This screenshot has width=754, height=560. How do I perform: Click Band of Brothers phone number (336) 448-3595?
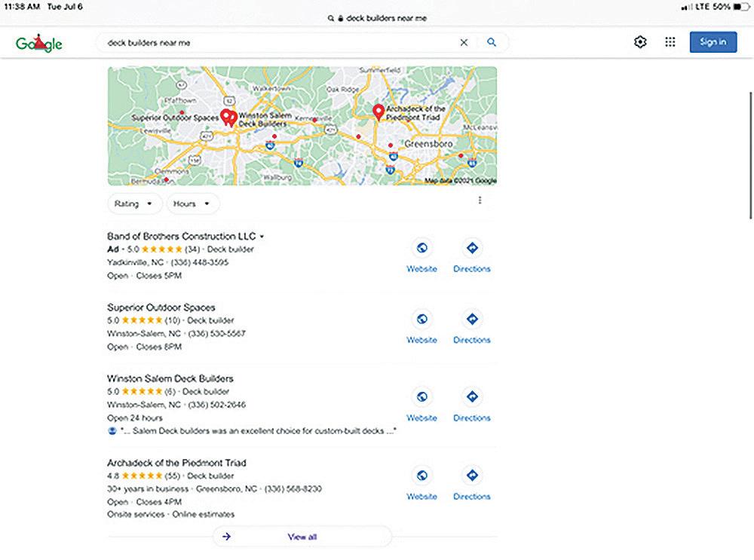click(x=200, y=262)
